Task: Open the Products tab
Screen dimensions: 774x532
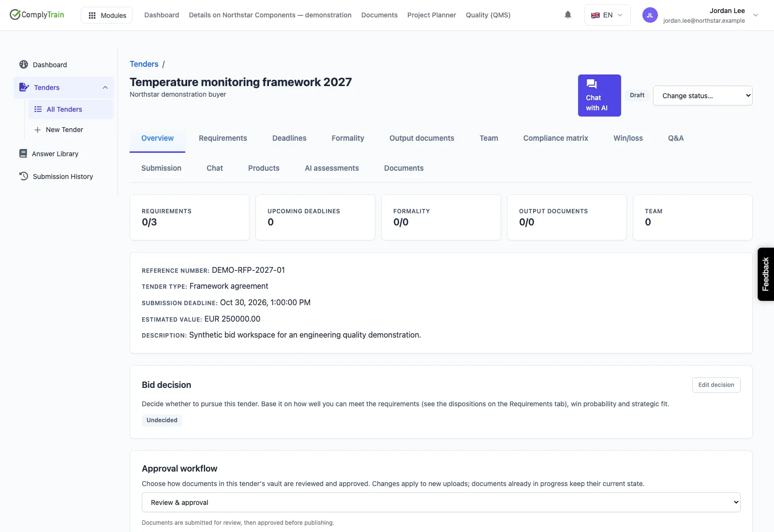Action: click(x=264, y=168)
